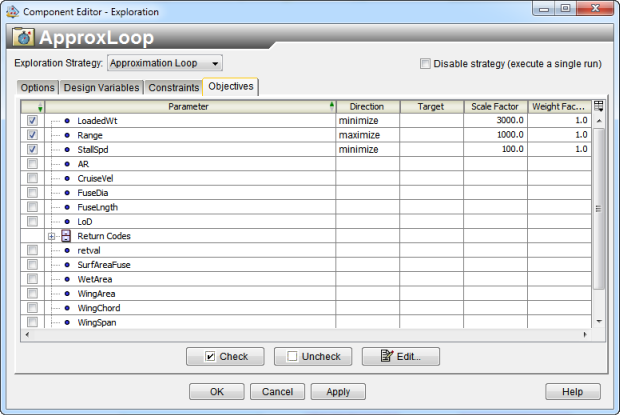The image size is (620, 415).
Task: Expand the Return Codes tree node
Action: (x=51, y=236)
